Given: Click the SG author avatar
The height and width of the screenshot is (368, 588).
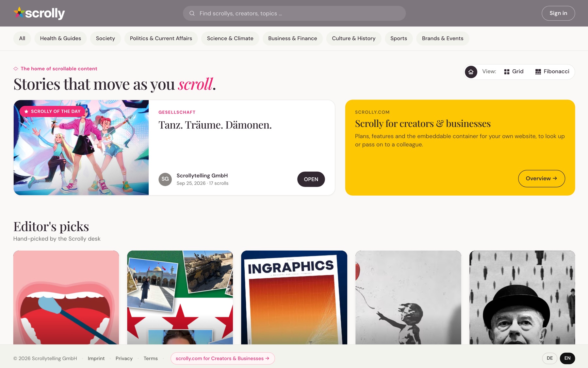Looking at the screenshot, I should click(x=165, y=179).
